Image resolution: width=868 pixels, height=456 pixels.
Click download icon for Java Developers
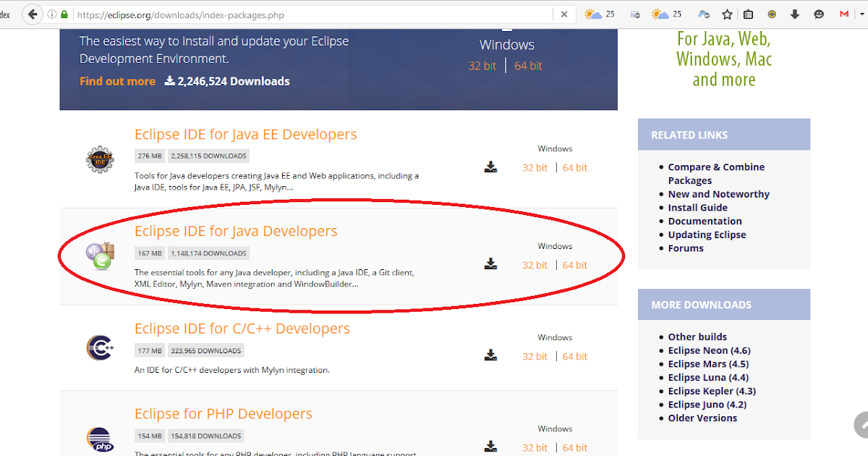pyautogui.click(x=491, y=264)
